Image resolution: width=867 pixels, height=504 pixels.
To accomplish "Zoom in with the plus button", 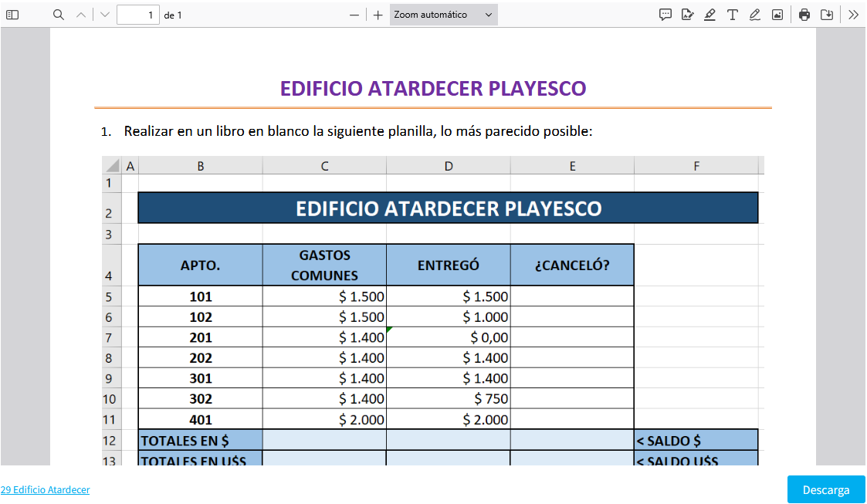I will [x=378, y=15].
